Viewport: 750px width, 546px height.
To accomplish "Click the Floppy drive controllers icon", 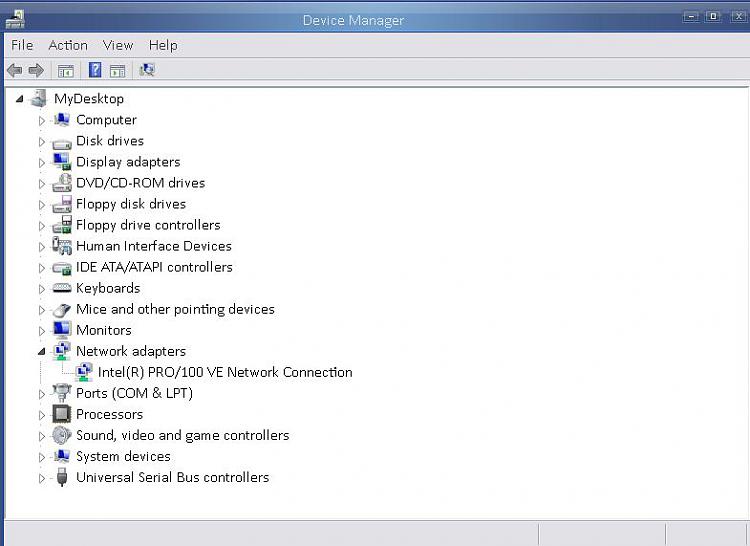I will (62, 225).
